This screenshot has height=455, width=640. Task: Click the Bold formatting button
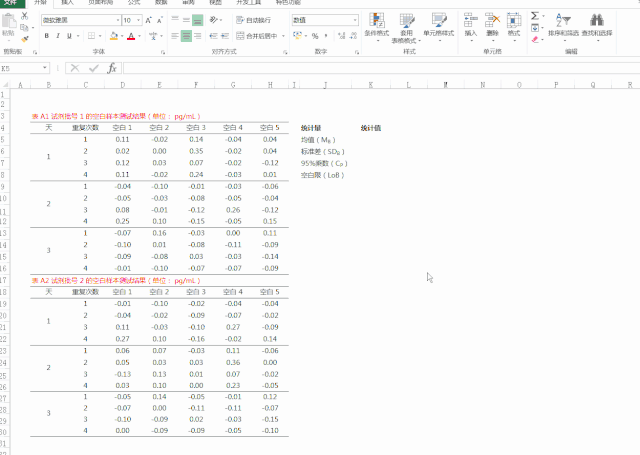tap(47, 36)
